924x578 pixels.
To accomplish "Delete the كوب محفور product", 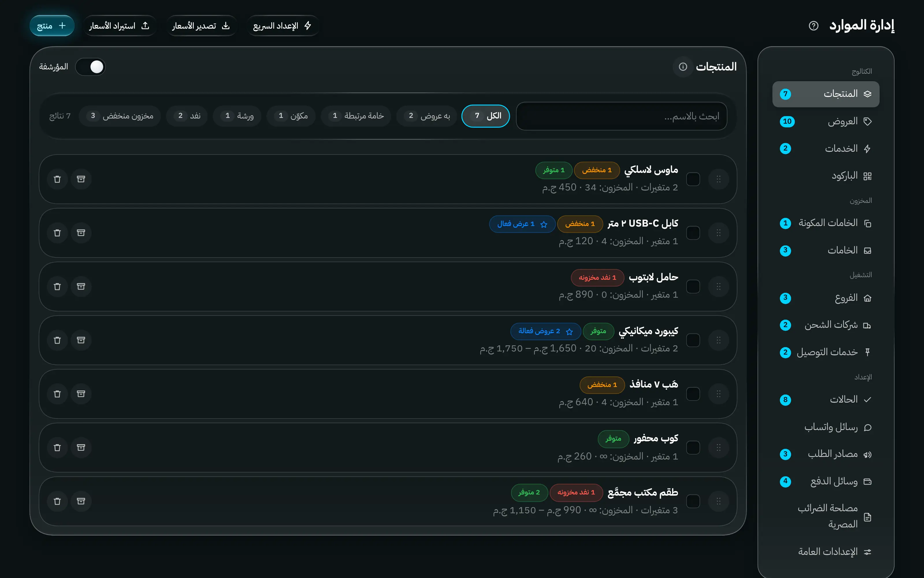I will pos(57,447).
